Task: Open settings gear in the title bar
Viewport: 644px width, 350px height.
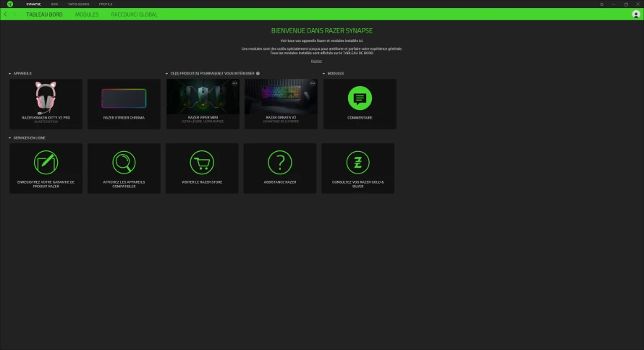Action: pos(602,4)
